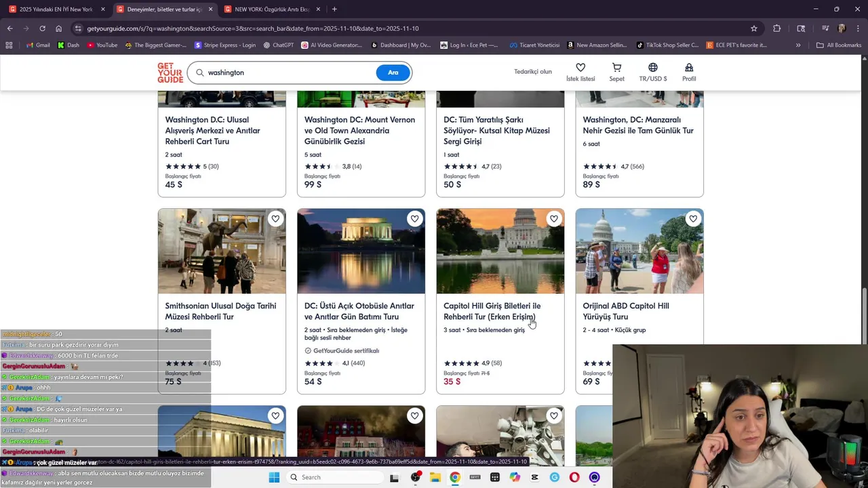Click the 54 $ price text
This screenshot has width=868, height=488.
(x=313, y=382)
